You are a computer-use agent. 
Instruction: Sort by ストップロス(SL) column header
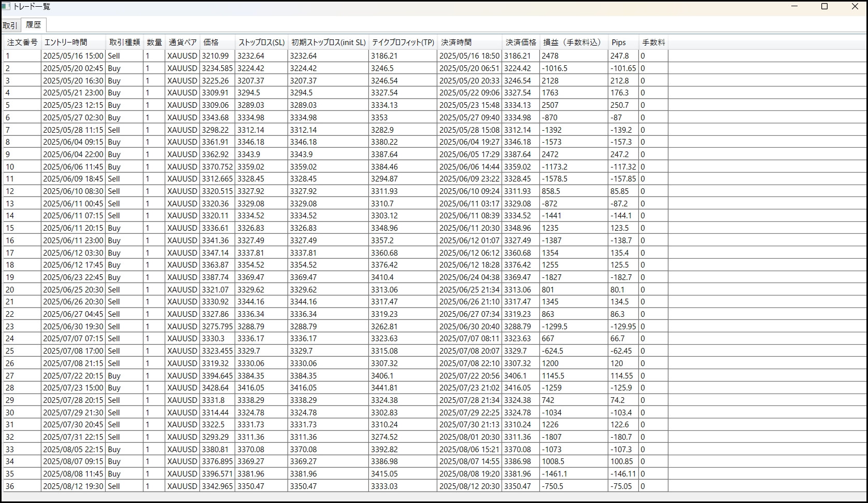point(261,43)
